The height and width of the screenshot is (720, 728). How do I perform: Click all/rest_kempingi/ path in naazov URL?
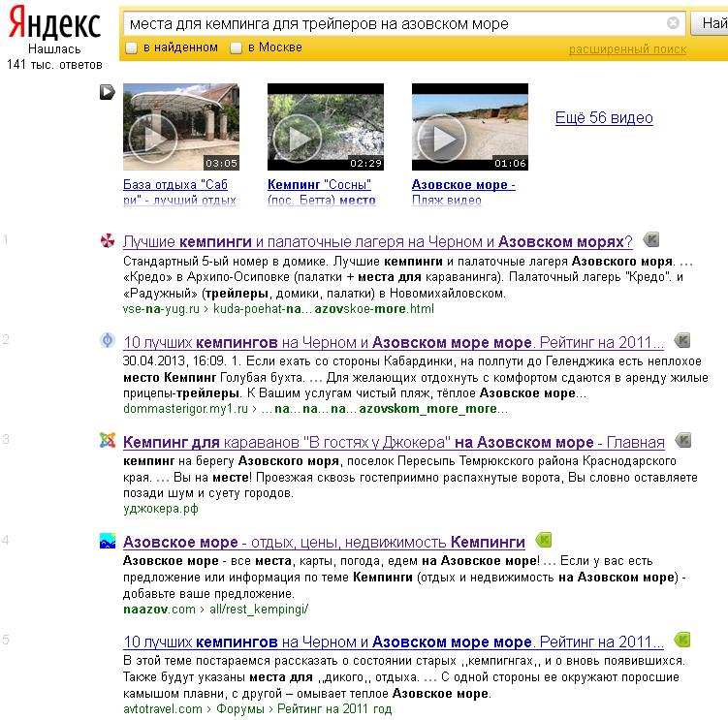259,610
